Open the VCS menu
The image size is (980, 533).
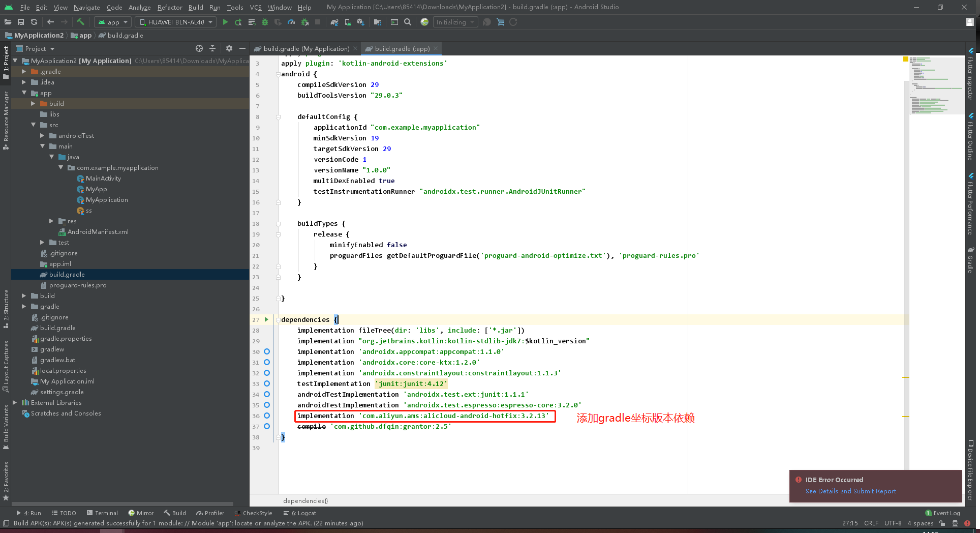[256, 7]
